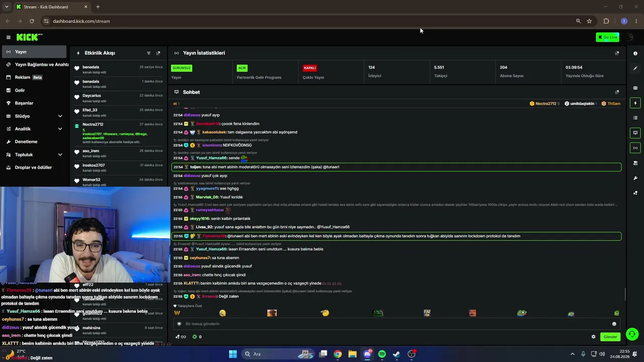Open the browser tab search dropdown
Screen dimensions: 644x362
pyautogui.click(x=7, y=7)
